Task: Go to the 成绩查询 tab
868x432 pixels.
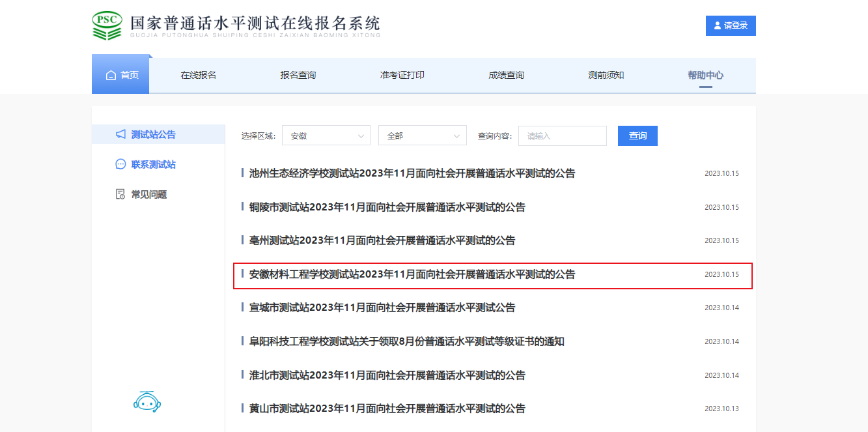Action: pyautogui.click(x=506, y=75)
